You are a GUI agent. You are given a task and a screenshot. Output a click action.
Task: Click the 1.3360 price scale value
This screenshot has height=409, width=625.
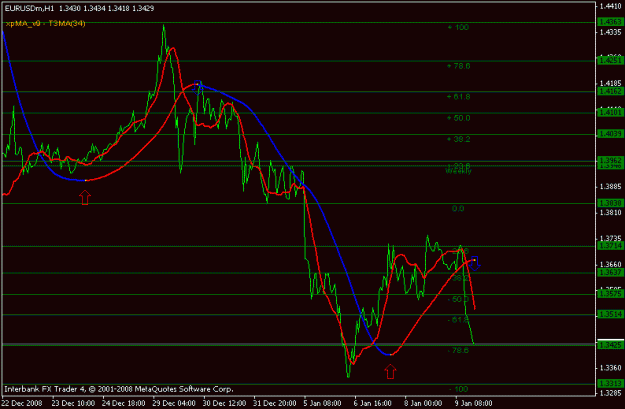pos(610,368)
